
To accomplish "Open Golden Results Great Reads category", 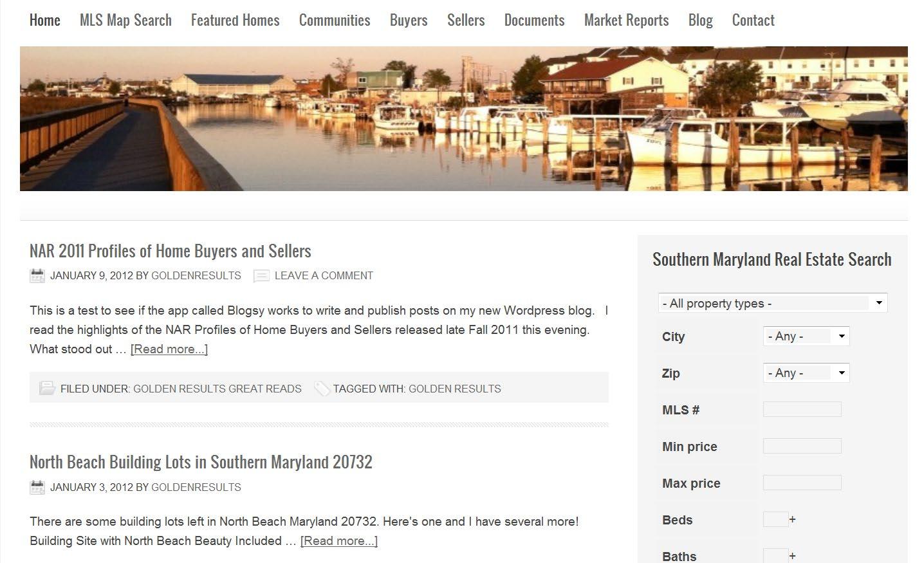I will 217,389.
